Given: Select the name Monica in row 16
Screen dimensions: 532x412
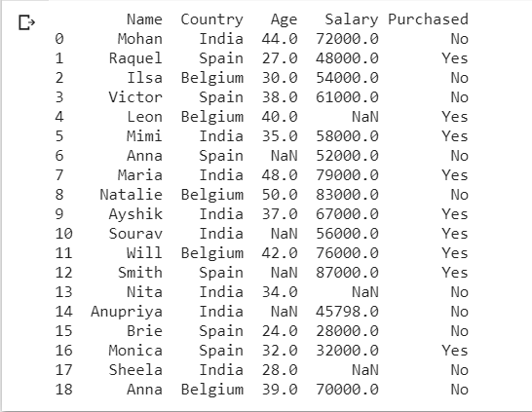Looking at the screenshot, I should click(x=135, y=351).
